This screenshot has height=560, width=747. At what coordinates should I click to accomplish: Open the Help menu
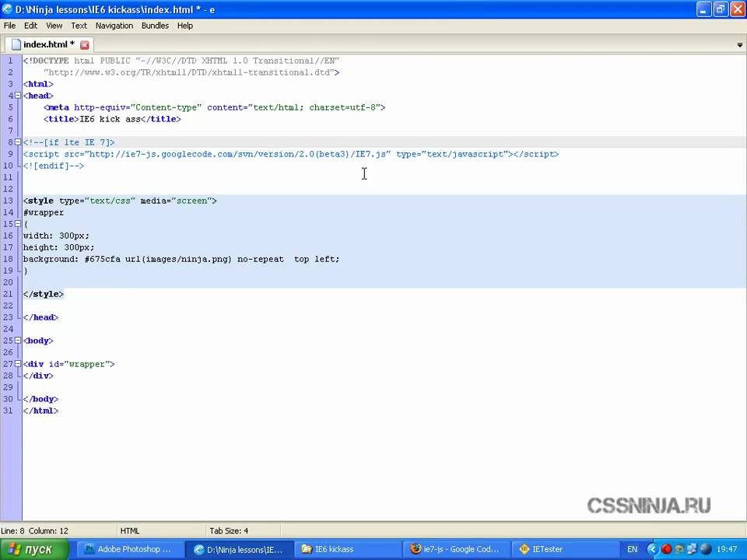tap(185, 26)
